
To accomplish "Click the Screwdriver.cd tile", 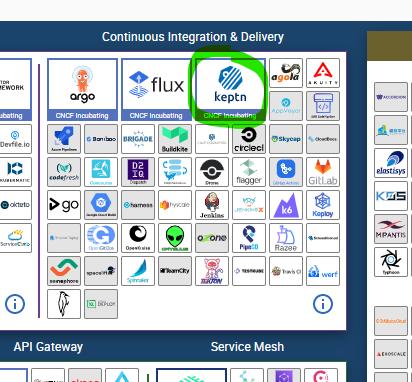I will [x=323, y=238].
